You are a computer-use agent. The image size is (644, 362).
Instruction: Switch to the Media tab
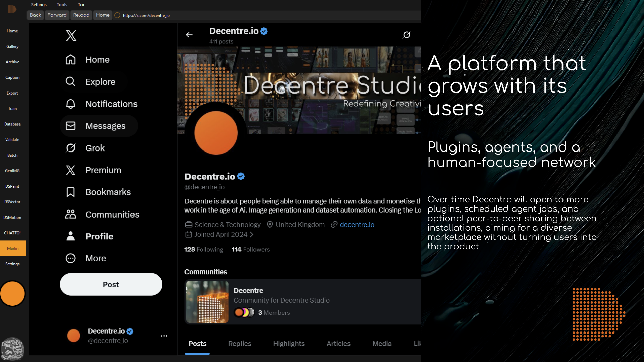tap(382, 343)
